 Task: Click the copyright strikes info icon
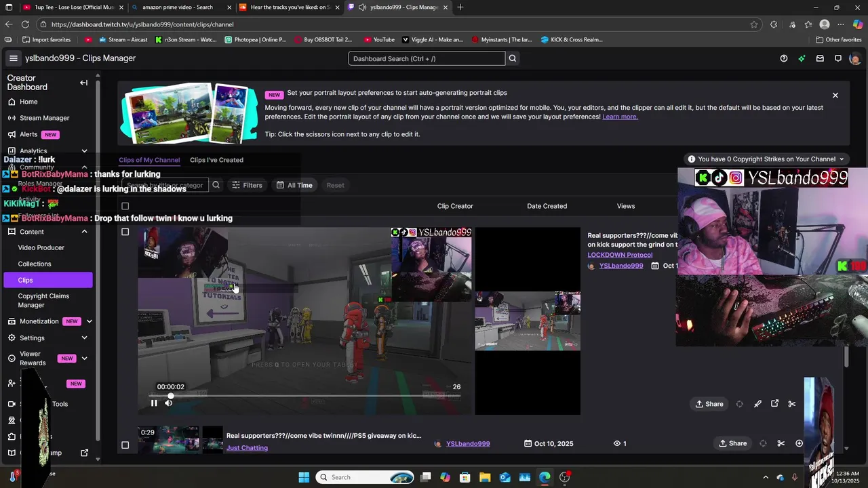point(692,159)
